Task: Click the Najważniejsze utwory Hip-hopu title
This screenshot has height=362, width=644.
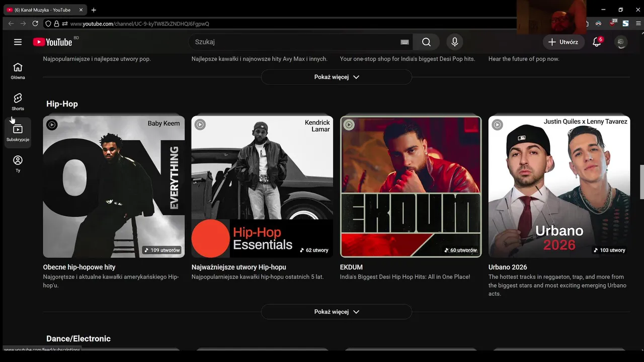Action: tap(238, 267)
